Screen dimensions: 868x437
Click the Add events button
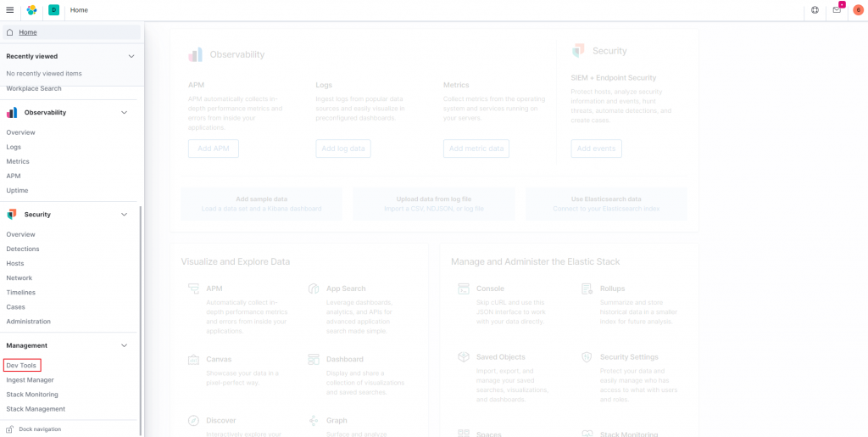coord(596,148)
